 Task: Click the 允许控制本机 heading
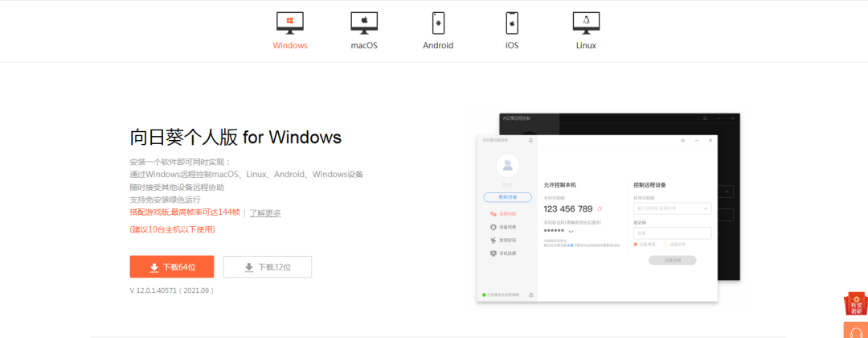560,185
